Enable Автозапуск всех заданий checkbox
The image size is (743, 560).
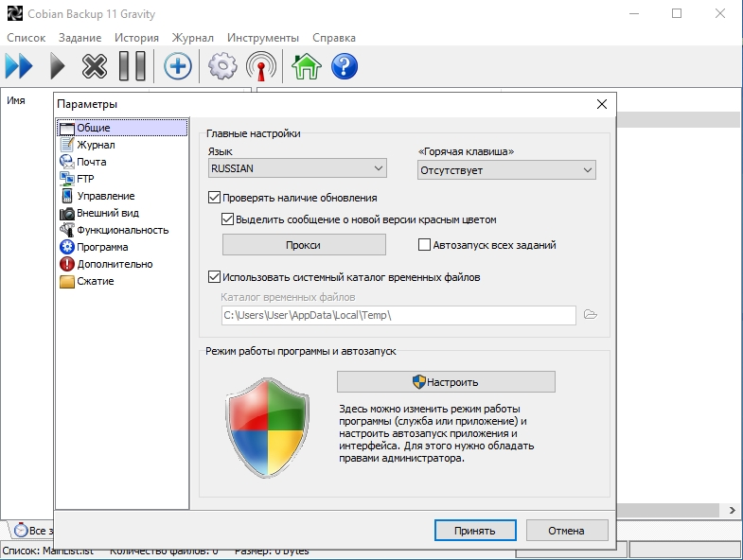[x=424, y=244]
